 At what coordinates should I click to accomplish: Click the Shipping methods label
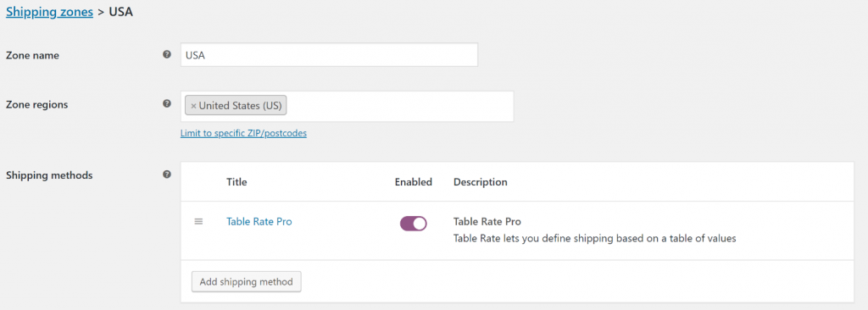click(x=49, y=175)
